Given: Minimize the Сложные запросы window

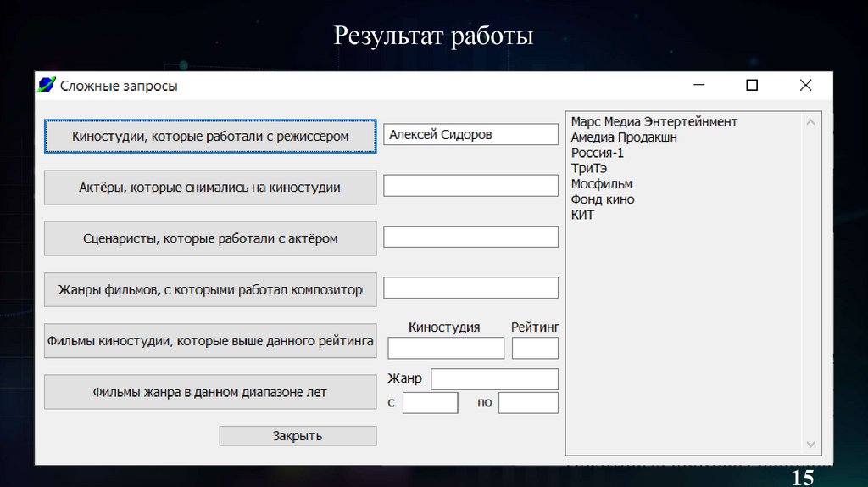Looking at the screenshot, I should point(699,85).
